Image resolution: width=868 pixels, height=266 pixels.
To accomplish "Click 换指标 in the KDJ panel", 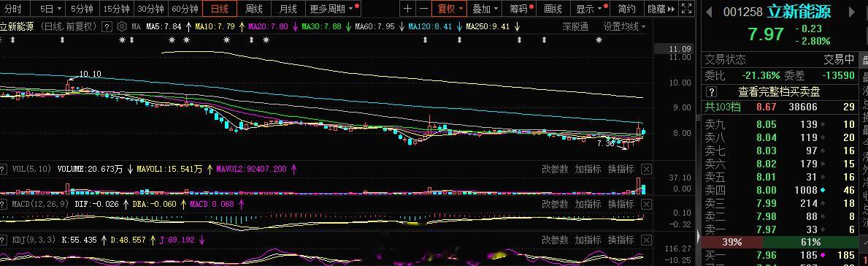I will (621, 240).
